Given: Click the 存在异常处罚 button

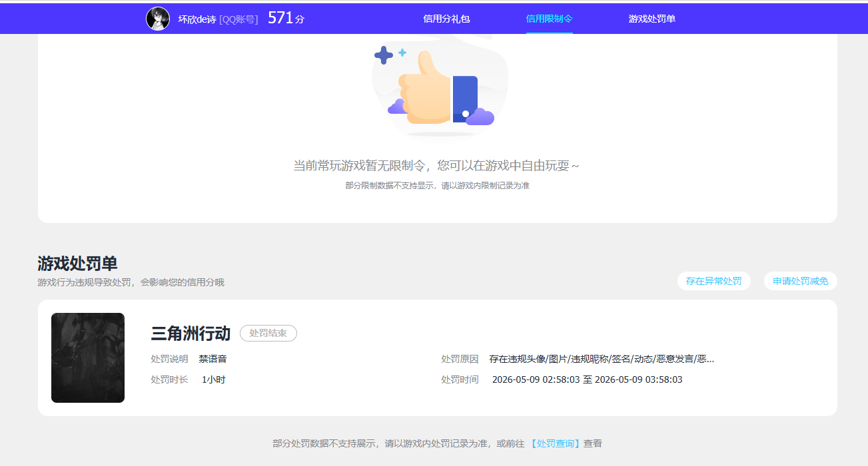Looking at the screenshot, I should pos(714,281).
